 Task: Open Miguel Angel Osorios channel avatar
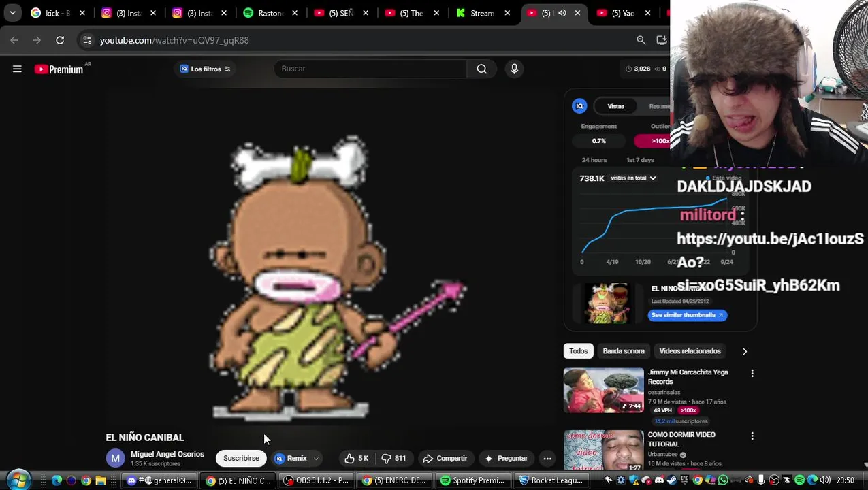pos(115,459)
